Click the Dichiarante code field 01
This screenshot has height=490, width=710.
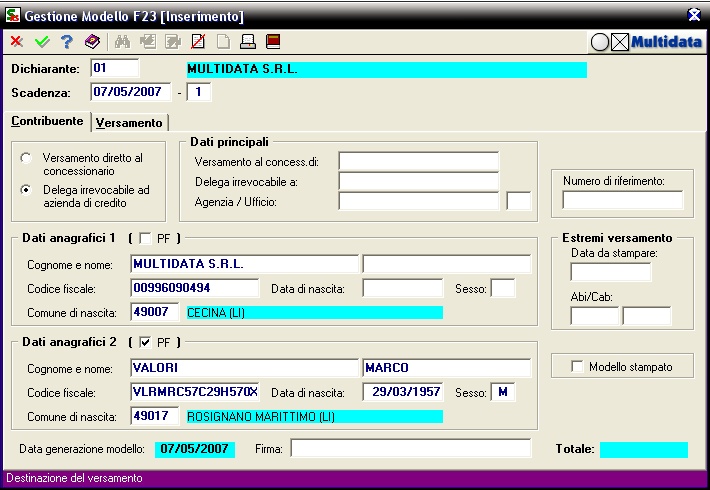tap(115, 68)
